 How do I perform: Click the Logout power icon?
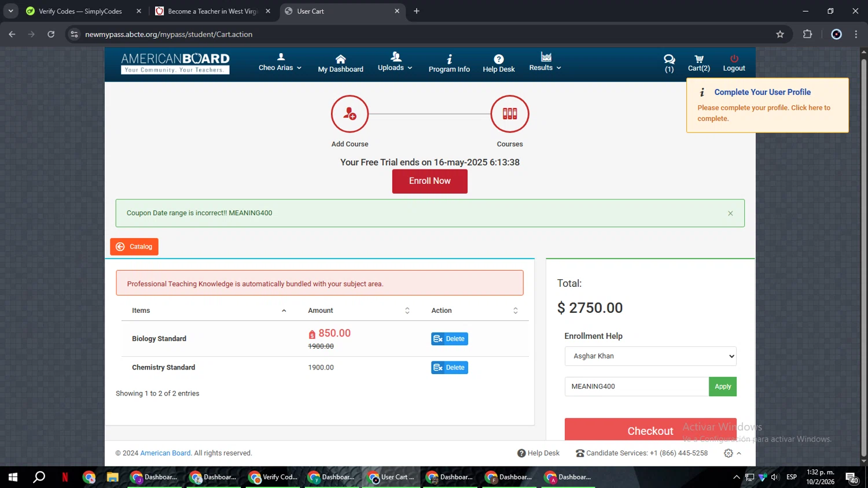[x=734, y=64]
